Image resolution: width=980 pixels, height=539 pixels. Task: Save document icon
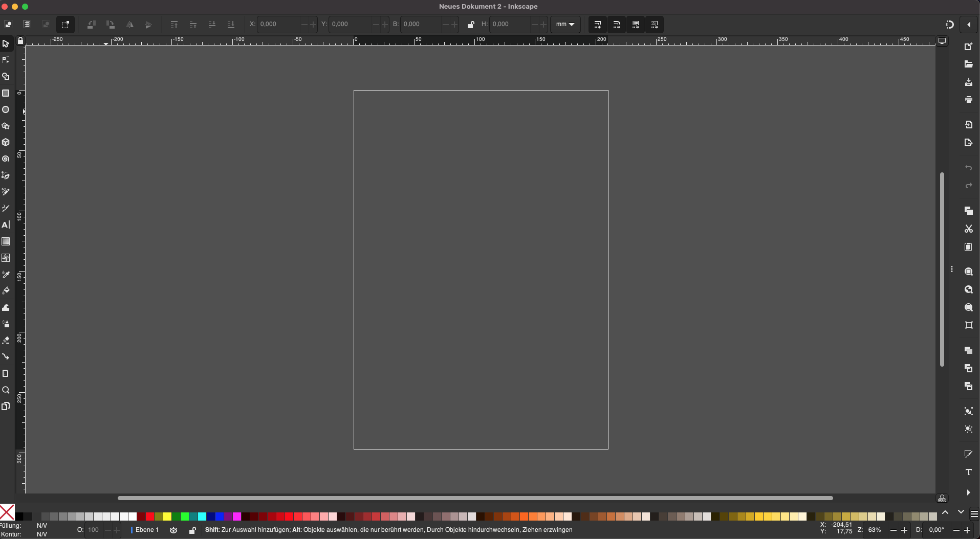(x=968, y=82)
